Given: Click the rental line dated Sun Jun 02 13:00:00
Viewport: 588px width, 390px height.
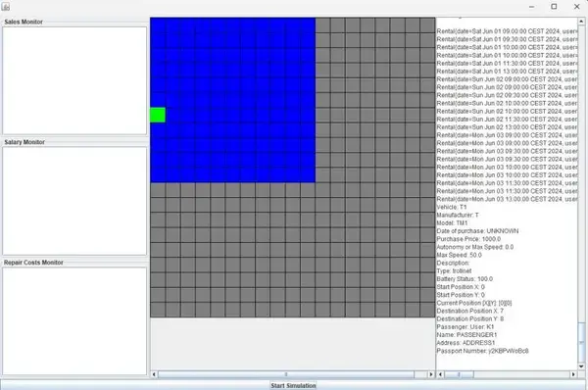Looking at the screenshot, I should pos(507,127).
